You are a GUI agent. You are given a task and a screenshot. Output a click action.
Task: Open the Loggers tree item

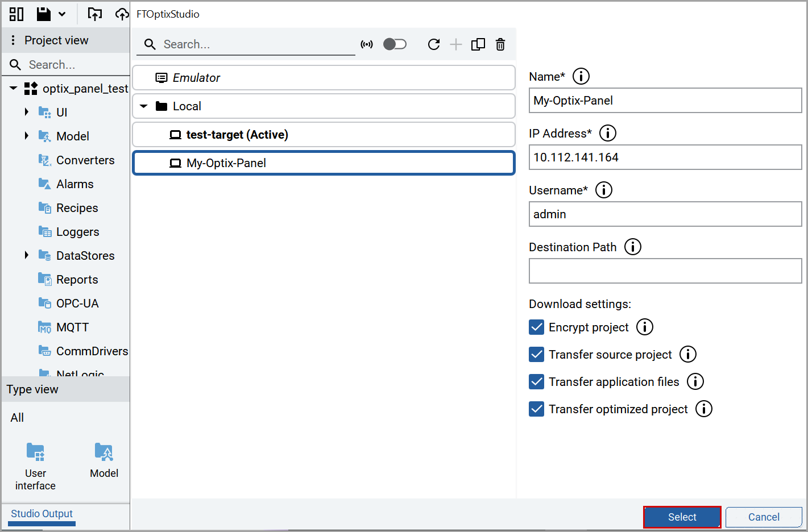pyautogui.click(x=78, y=232)
